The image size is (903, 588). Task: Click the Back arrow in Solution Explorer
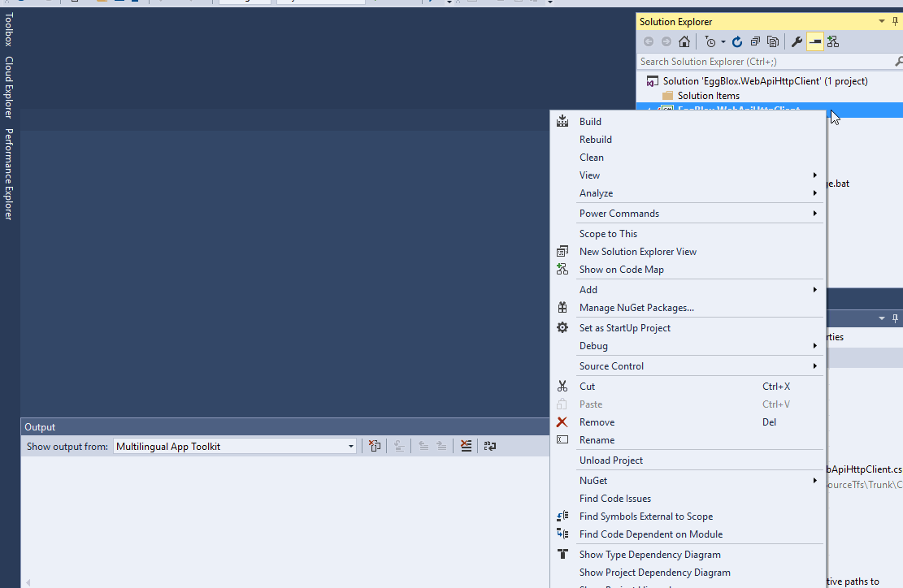click(x=649, y=42)
